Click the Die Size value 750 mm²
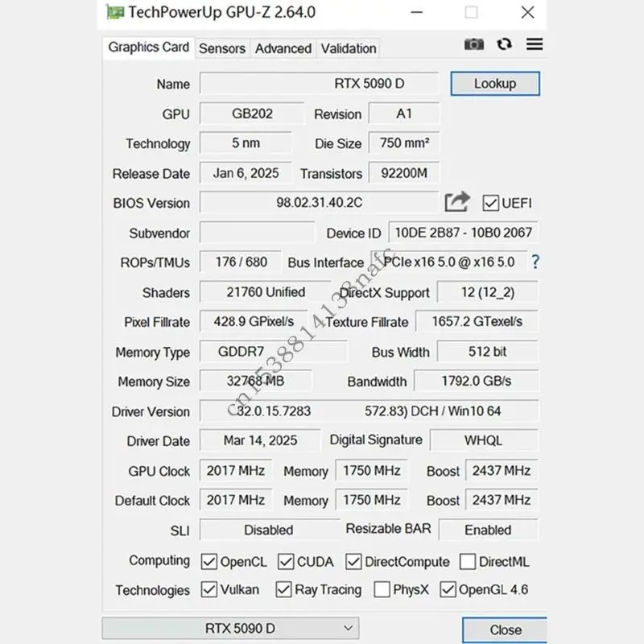Screen dimensions: 644x644 coord(404,143)
